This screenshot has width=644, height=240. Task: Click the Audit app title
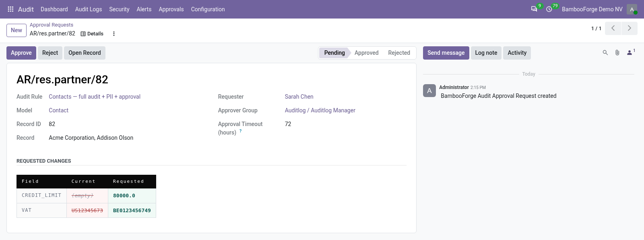26,9
